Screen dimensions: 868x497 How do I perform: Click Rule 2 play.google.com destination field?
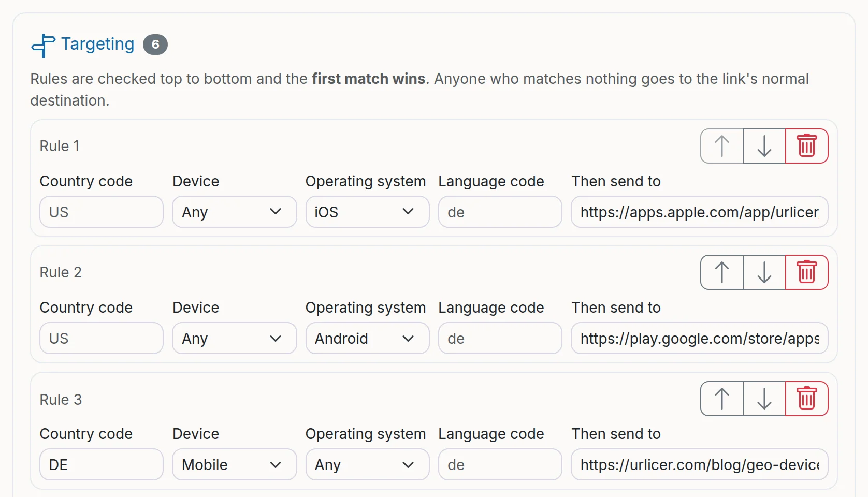click(x=700, y=338)
